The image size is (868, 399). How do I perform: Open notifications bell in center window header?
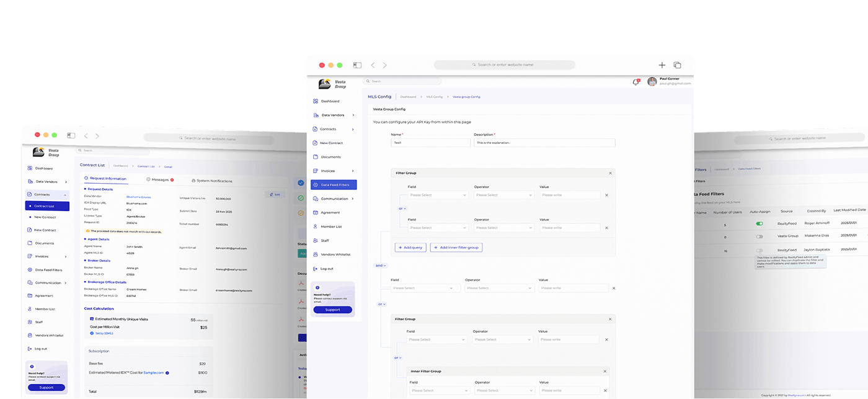(x=635, y=82)
